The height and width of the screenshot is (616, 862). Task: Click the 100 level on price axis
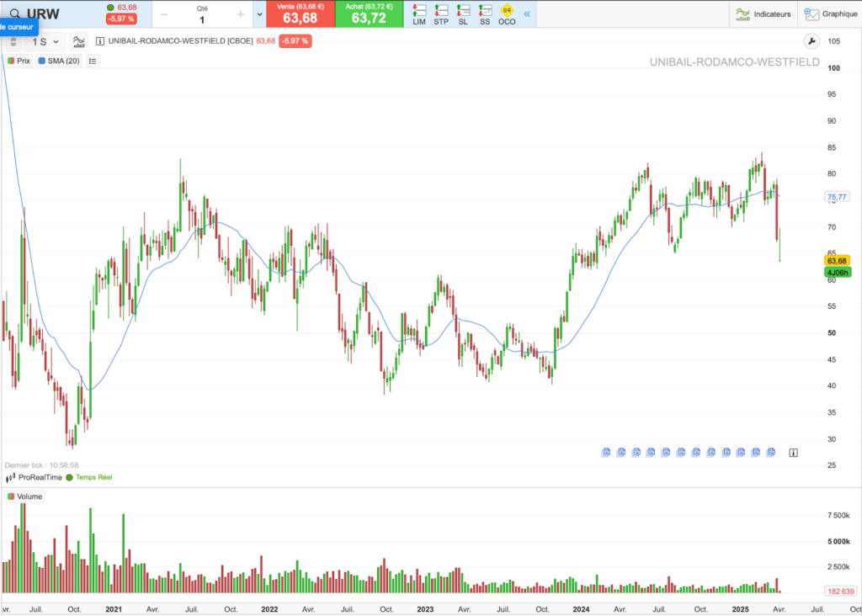[x=833, y=68]
